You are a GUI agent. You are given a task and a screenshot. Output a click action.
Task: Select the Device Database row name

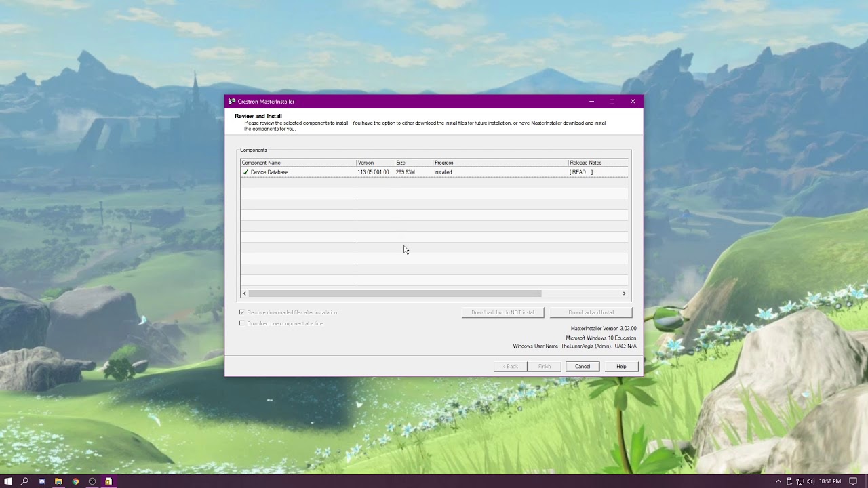(269, 172)
